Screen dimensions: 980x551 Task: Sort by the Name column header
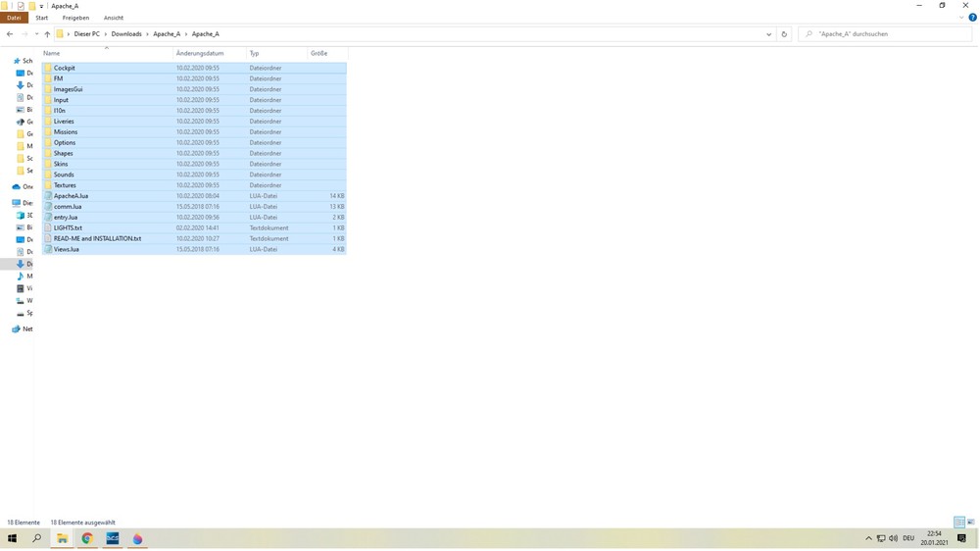(x=107, y=53)
